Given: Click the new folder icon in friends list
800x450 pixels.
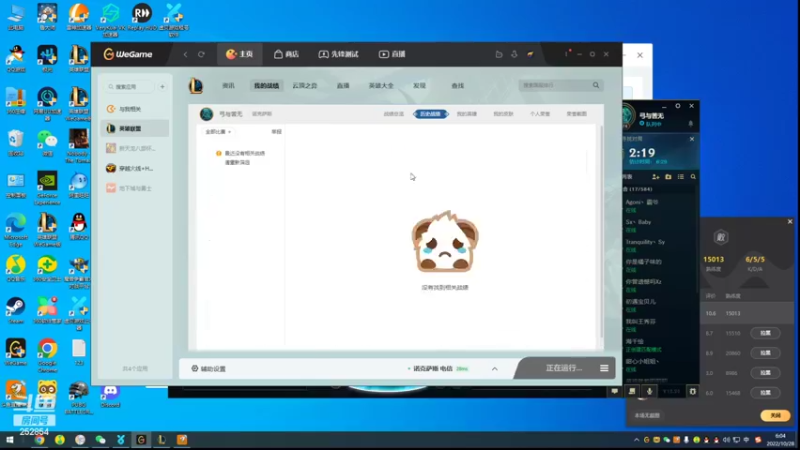Looking at the screenshot, I should [668, 177].
